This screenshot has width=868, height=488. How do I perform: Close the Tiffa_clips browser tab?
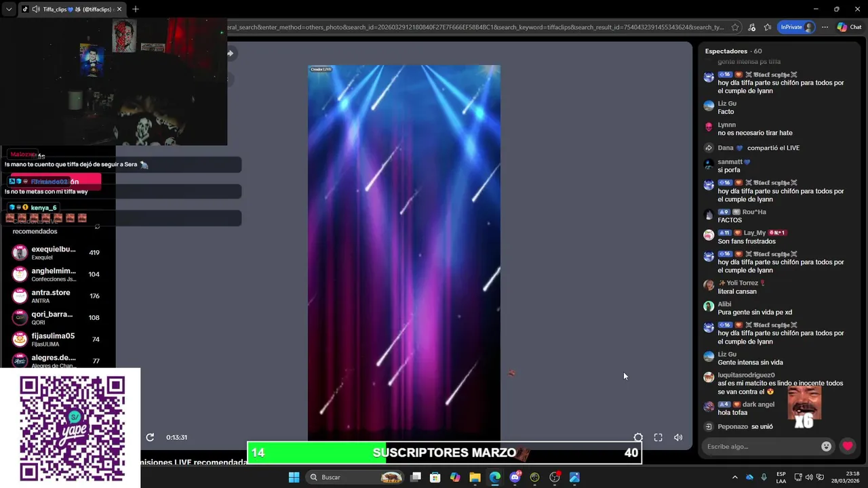(x=119, y=9)
